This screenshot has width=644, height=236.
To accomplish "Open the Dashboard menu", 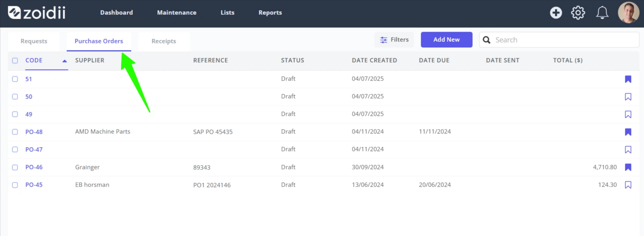I will click(x=117, y=13).
